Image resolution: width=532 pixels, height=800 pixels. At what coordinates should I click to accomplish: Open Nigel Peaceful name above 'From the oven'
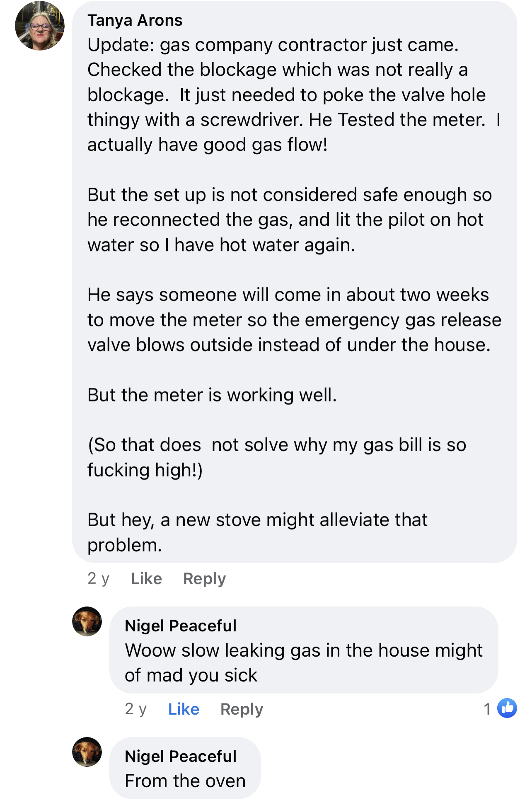click(x=181, y=756)
